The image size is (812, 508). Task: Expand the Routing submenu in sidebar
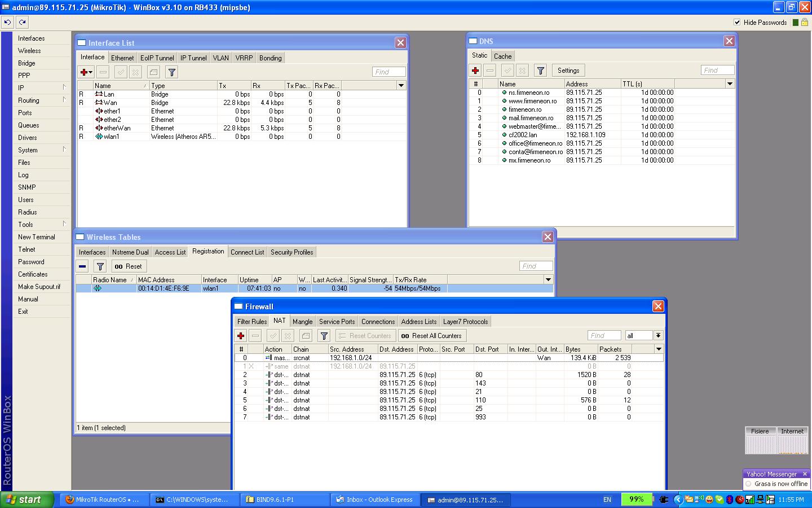click(42, 100)
